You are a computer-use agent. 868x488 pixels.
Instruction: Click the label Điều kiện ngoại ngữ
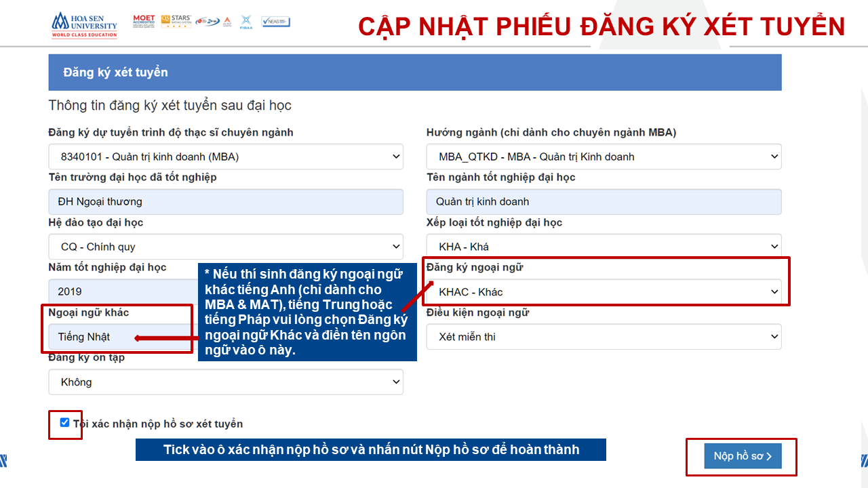pos(478,312)
